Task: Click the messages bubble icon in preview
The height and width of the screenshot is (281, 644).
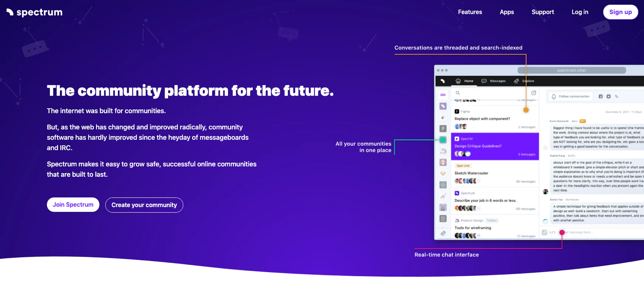Action: pos(484,81)
